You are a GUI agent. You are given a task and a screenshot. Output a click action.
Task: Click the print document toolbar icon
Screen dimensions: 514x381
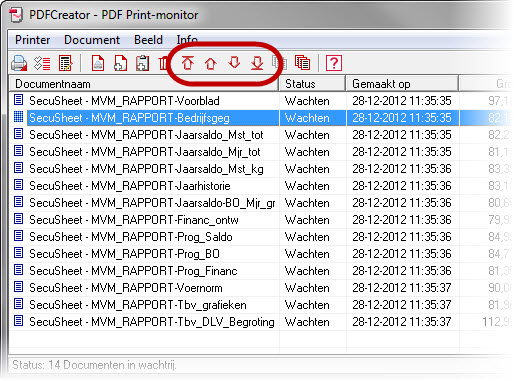click(98, 63)
